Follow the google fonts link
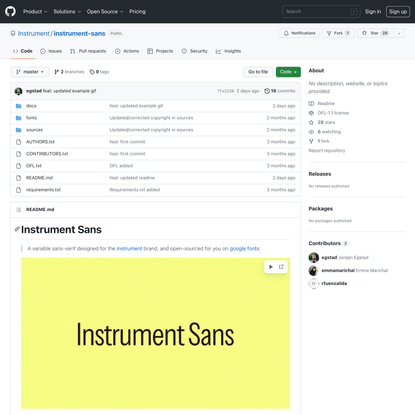 click(244, 249)
